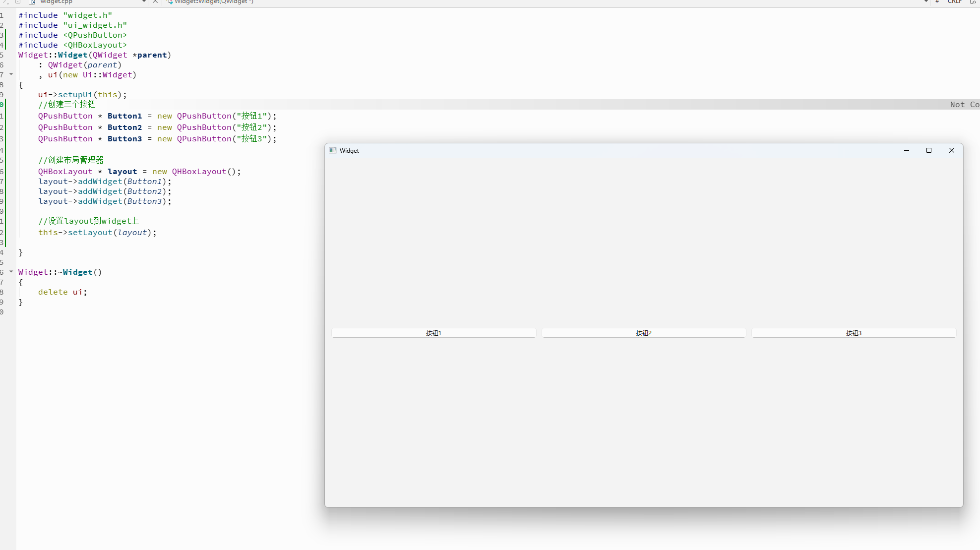Image resolution: width=980 pixels, height=550 pixels.
Task: Open the Widget::Widget symbol selector
Action: [213, 2]
